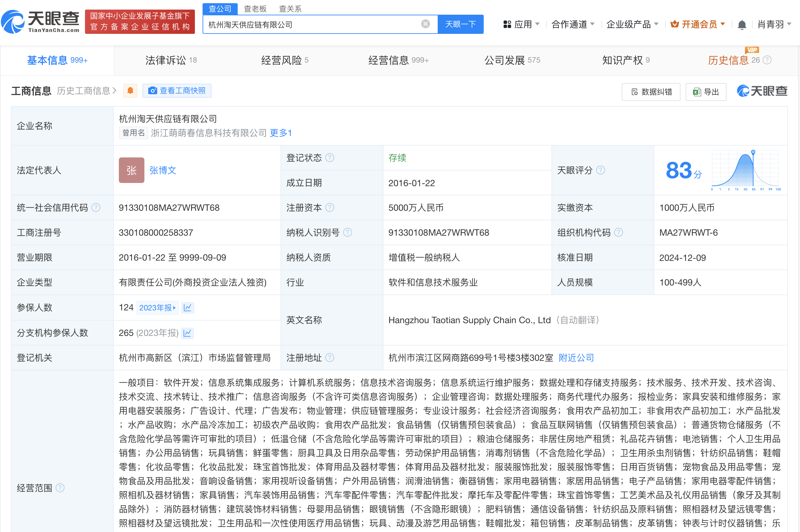Click 查看工商快照 button

coord(177,91)
